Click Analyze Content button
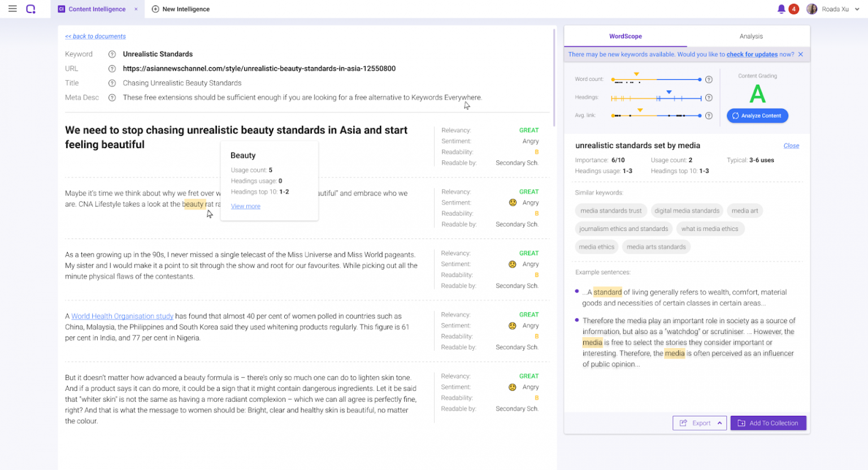Viewport: 868px width, 470px height. [757, 116]
